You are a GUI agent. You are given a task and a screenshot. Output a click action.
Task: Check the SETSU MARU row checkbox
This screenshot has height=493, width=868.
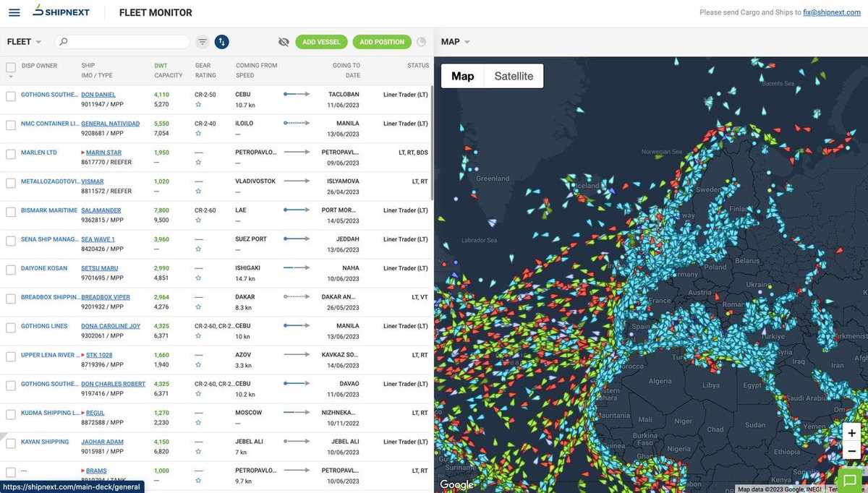pos(11,270)
